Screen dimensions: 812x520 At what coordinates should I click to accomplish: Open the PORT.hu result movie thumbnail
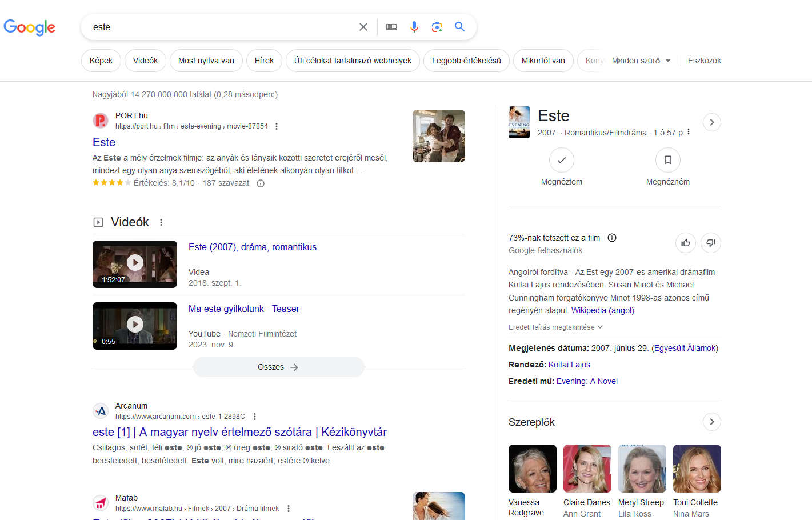[x=439, y=136]
